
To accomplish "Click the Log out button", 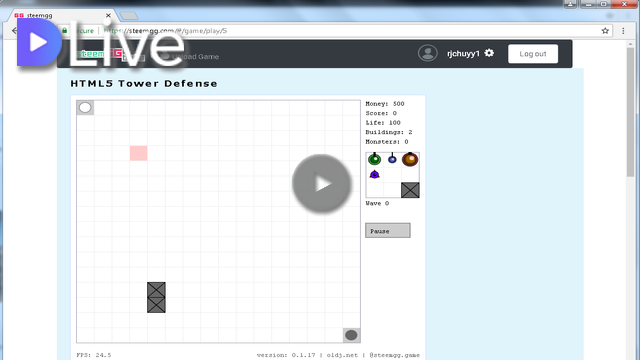I will [533, 54].
